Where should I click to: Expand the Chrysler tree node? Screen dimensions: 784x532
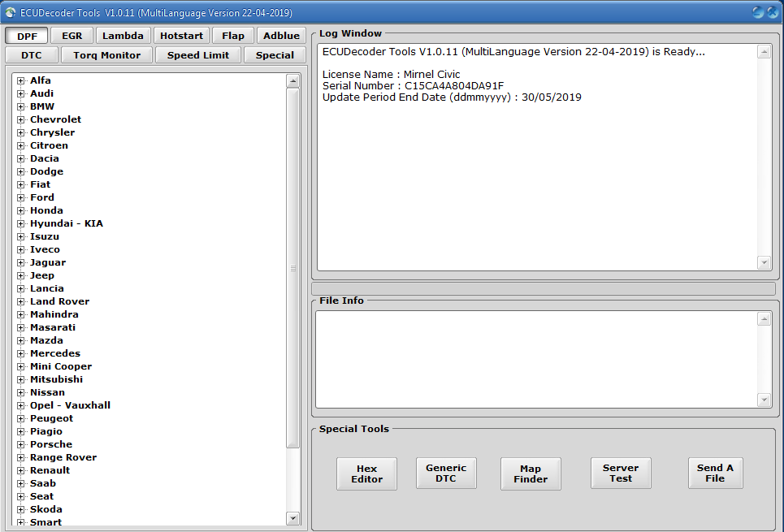pos(20,132)
